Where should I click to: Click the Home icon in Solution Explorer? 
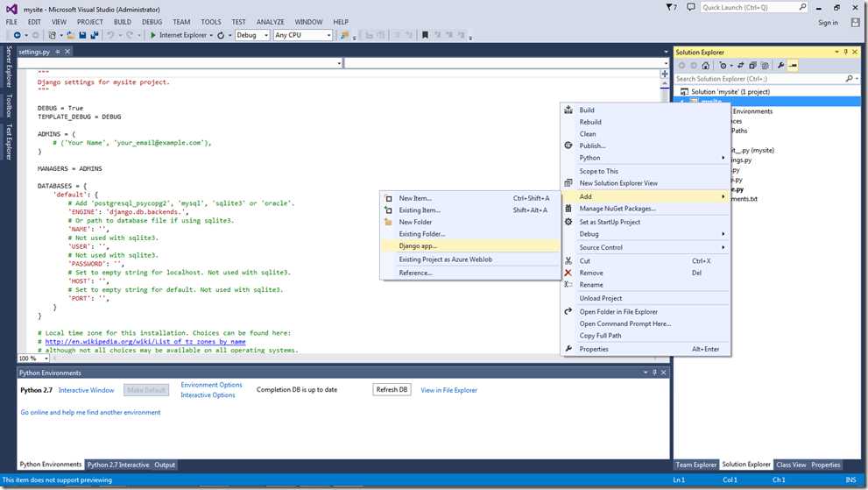[x=708, y=66]
